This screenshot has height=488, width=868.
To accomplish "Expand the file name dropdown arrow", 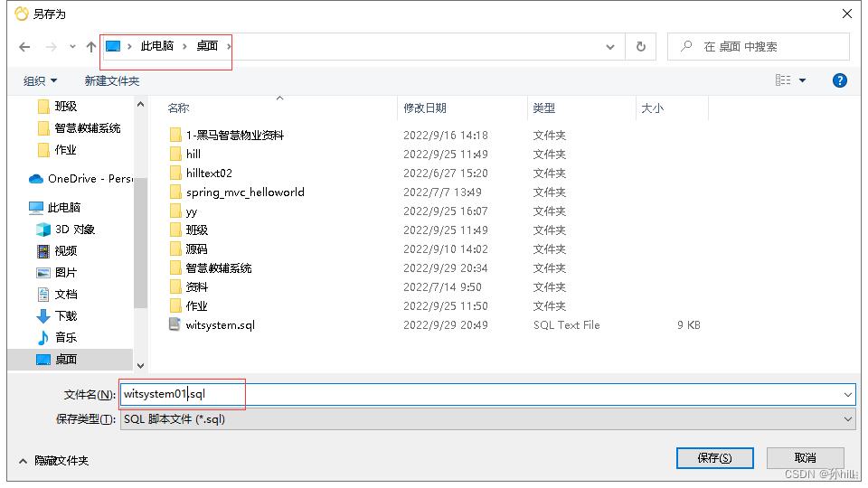I will [x=847, y=395].
